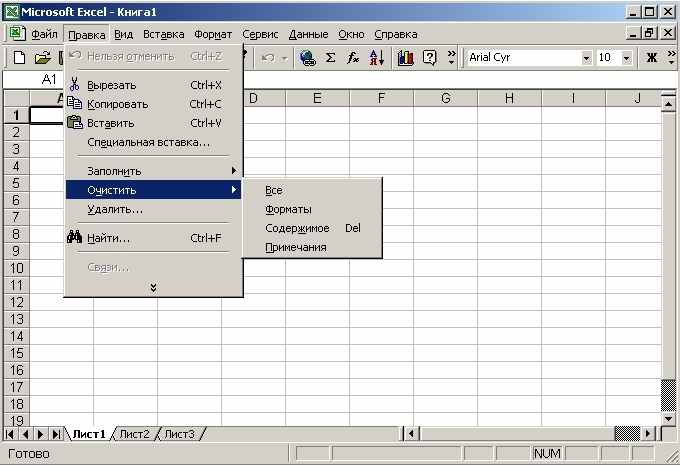The height and width of the screenshot is (465, 680).
Task: Switch to the Лист1 sheet tab
Action: coord(89,434)
